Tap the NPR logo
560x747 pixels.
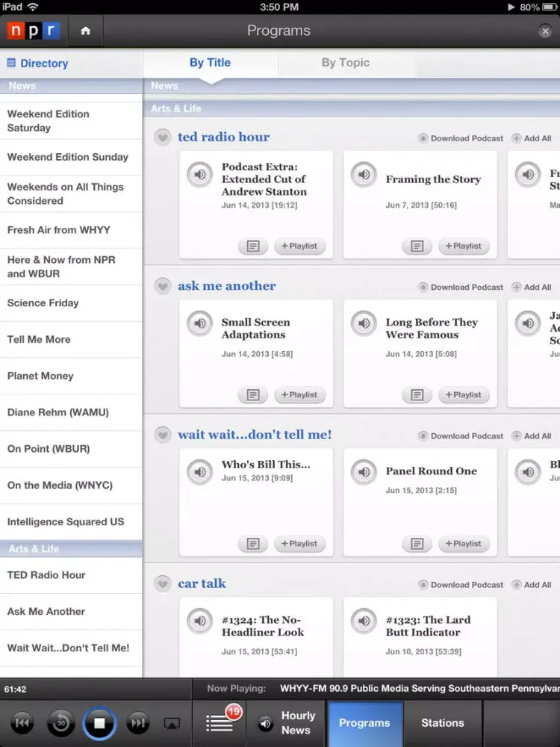click(x=34, y=31)
